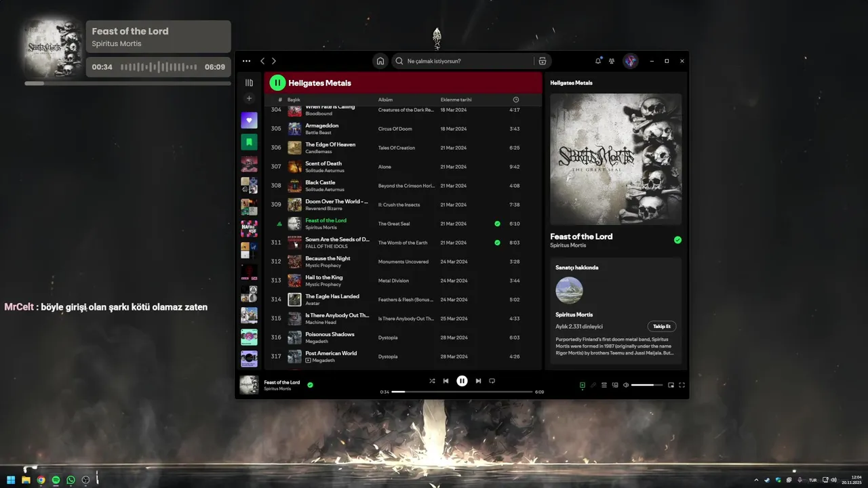Click the Spiritus Mortis artist photo

[x=569, y=290]
